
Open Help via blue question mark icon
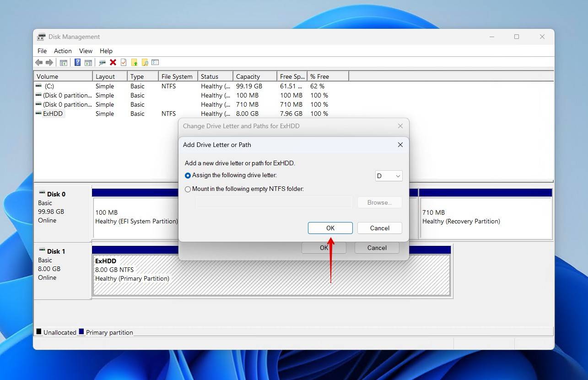78,62
